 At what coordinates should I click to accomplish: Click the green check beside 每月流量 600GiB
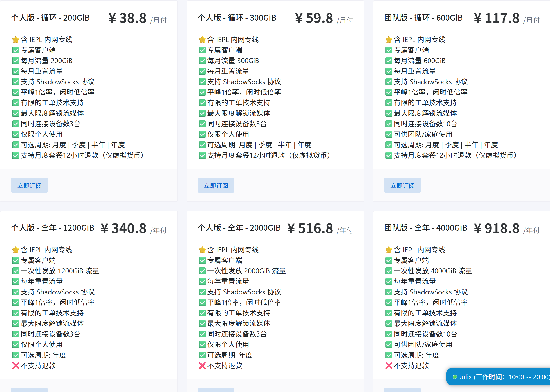click(x=389, y=61)
